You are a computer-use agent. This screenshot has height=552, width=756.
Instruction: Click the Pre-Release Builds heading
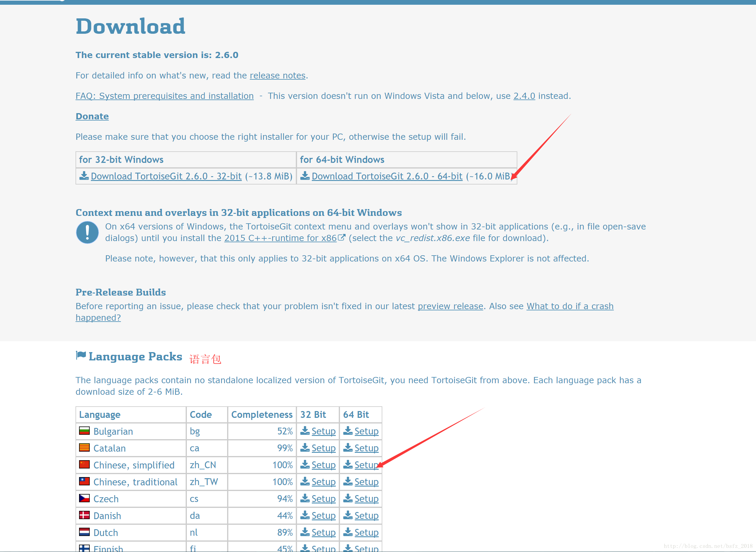[121, 292]
